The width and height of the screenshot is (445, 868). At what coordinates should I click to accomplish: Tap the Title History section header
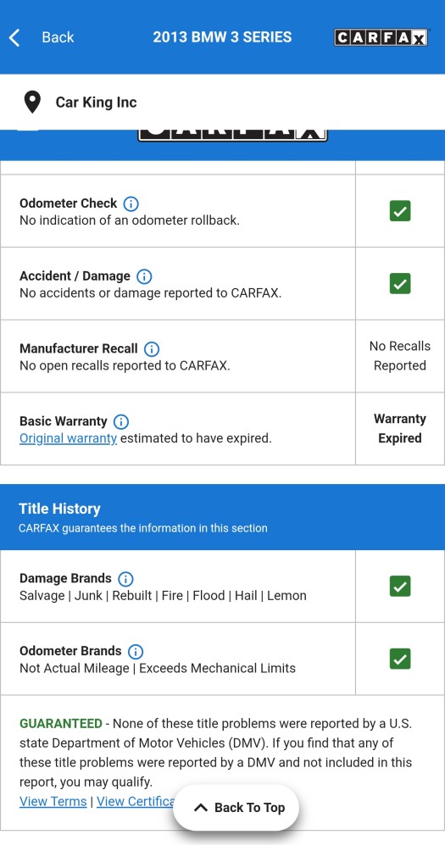tap(222, 517)
